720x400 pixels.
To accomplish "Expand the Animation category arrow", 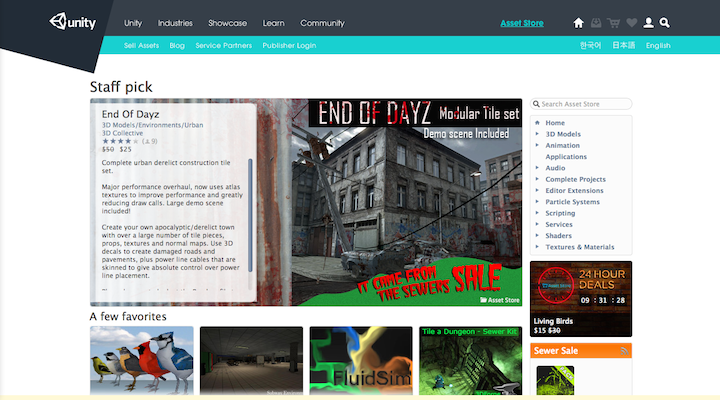I will pyautogui.click(x=537, y=145).
